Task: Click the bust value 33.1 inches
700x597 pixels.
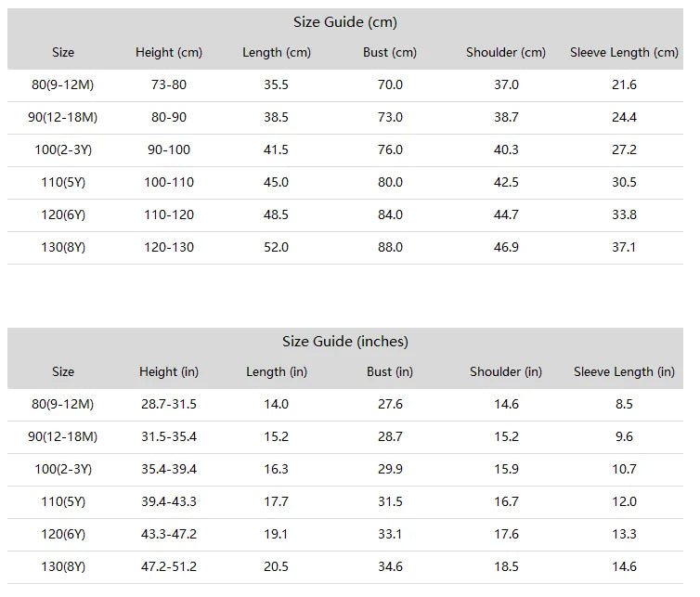Action: pyautogui.click(x=390, y=534)
